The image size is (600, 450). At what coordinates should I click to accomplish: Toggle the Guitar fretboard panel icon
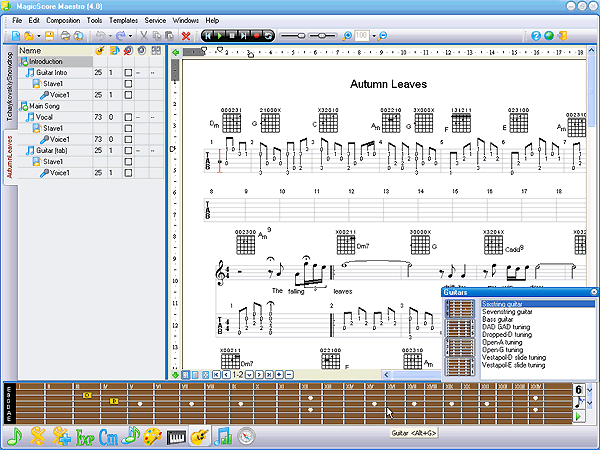(199, 436)
